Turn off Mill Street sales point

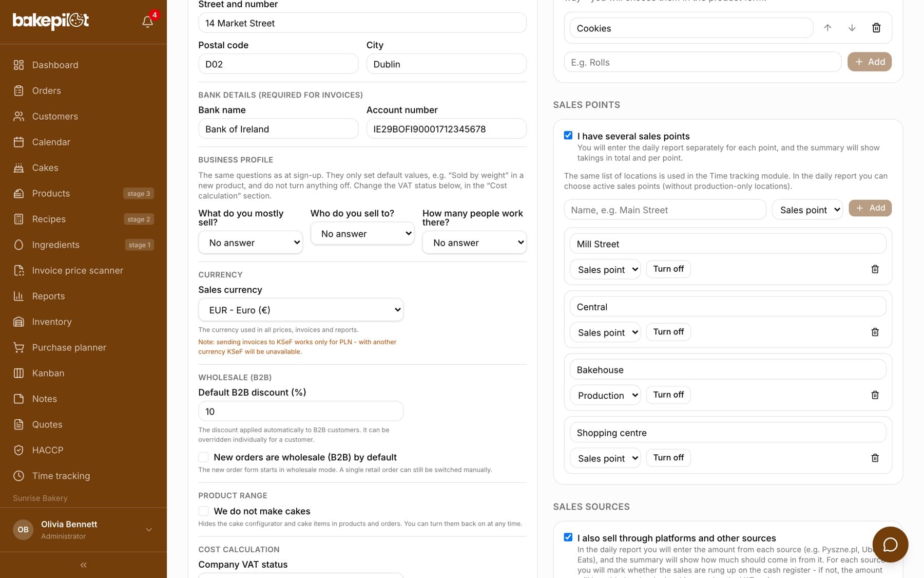point(668,269)
